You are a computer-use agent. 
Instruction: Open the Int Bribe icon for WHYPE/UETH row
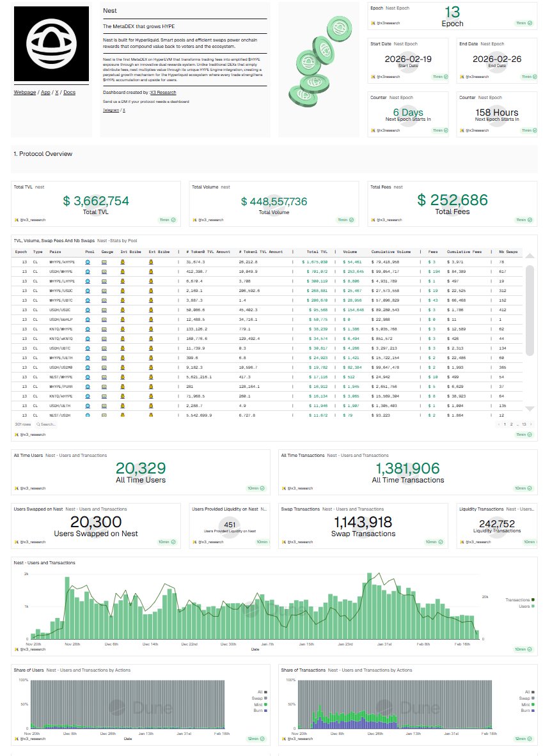tap(123, 358)
